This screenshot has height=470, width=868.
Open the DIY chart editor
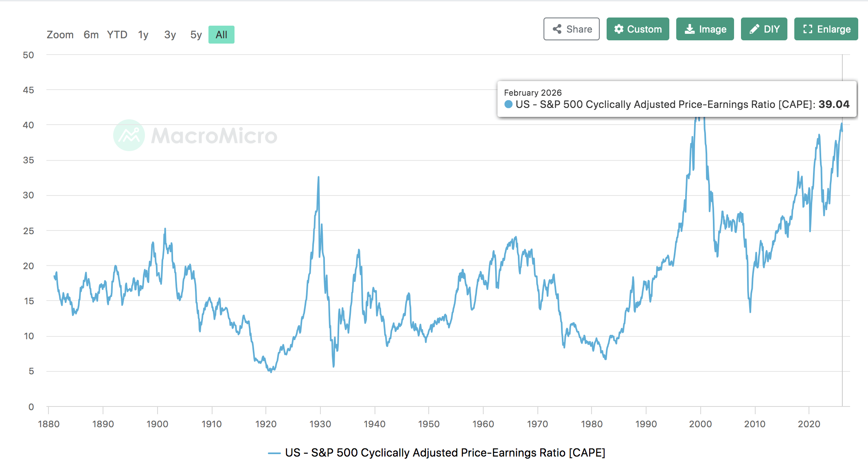[764, 29]
